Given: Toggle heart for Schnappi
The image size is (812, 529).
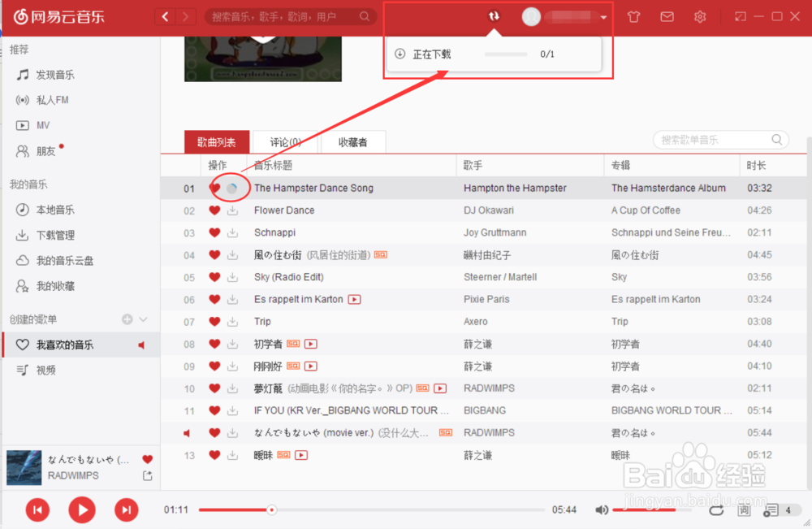Looking at the screenshot, I should pyautogui.click(x=214, y=232).
